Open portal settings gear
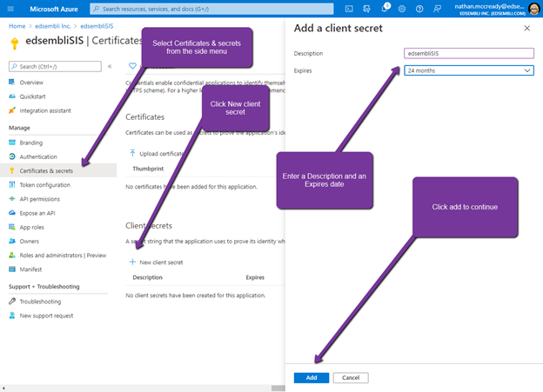 tap(402, 9)
